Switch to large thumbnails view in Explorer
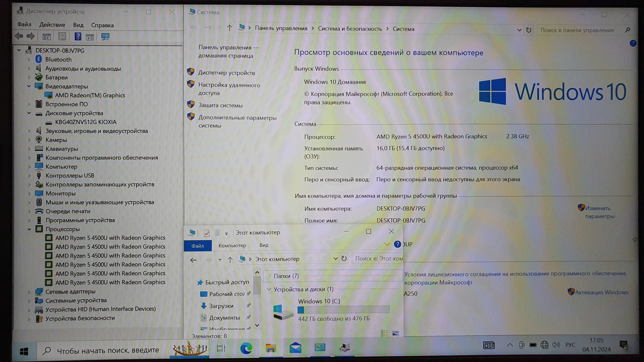 pos(396,333)
